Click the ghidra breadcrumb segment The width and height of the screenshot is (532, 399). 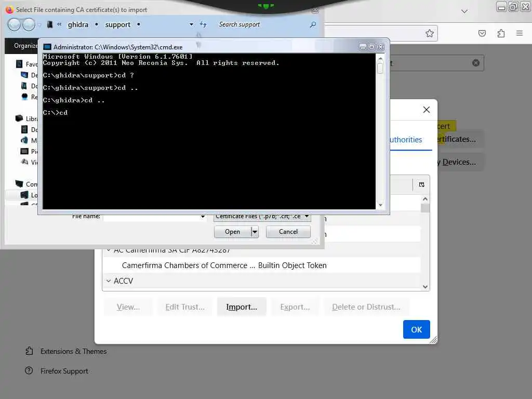[78, 24]
